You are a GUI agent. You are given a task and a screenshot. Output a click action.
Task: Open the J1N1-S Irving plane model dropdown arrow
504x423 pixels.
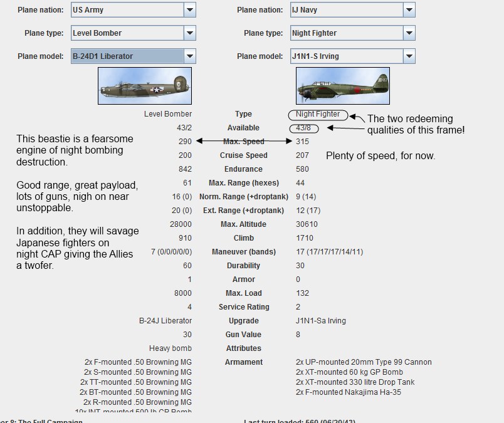tap(409, 56)
